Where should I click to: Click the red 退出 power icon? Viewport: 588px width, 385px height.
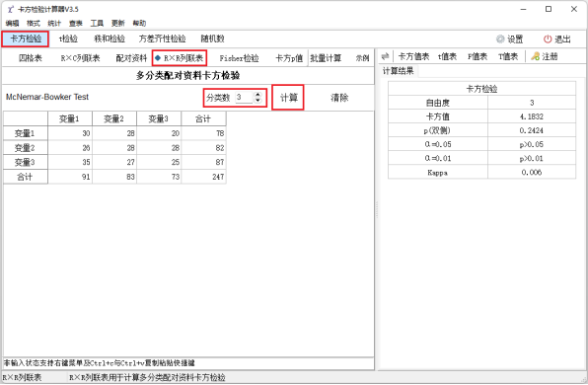(548, 39)
